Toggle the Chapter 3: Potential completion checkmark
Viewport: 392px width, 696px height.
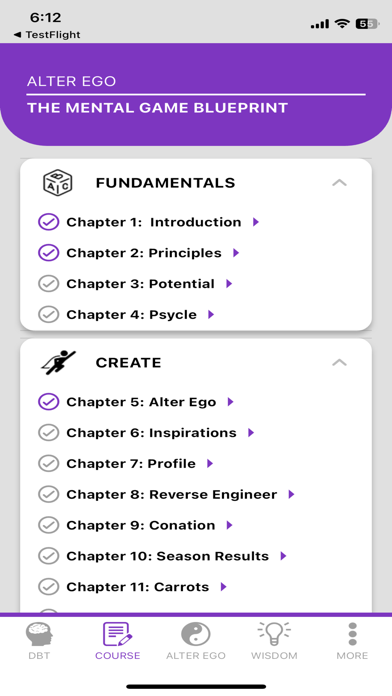pyautogui.click(x=48, y=284)
